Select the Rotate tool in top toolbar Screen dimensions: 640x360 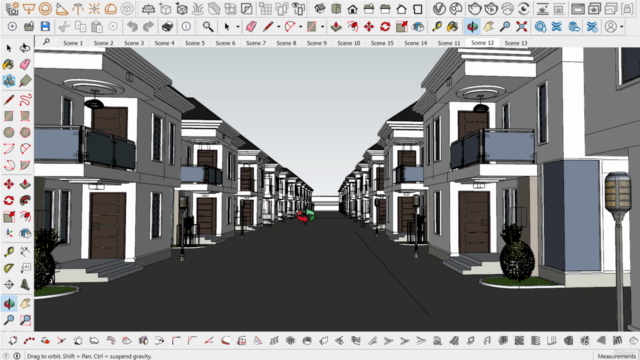click(x=385, y=27)
